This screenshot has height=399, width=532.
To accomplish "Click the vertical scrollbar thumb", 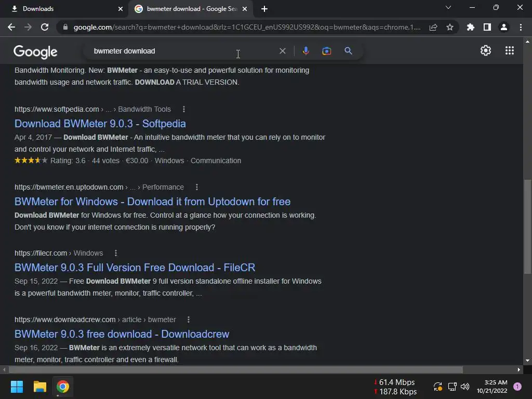I will [x=527, y=227].
